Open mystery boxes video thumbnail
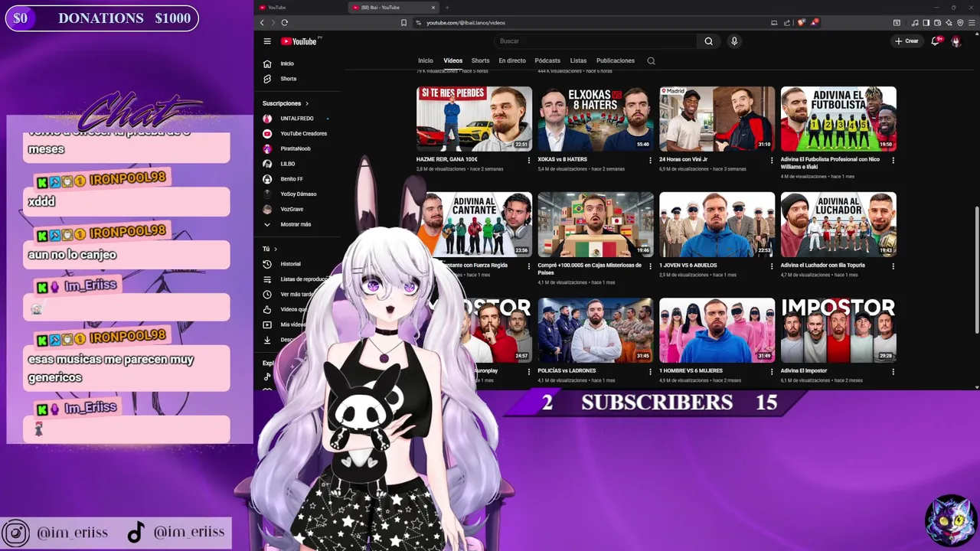This screenshot has width=980, height=551. click(596, 224)
